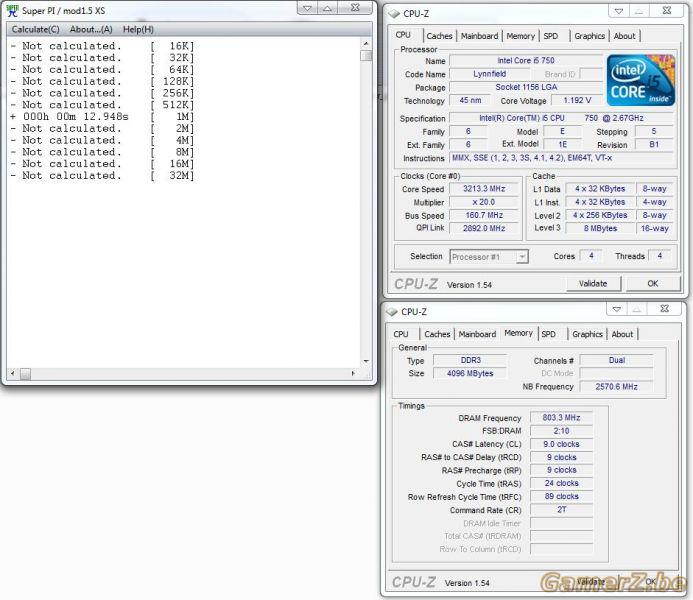Image resolution: width=693 pixels, height=600 pixels.
Task: Click the '8 MBytes' Level 3 cache value
Action: point(600,228)
